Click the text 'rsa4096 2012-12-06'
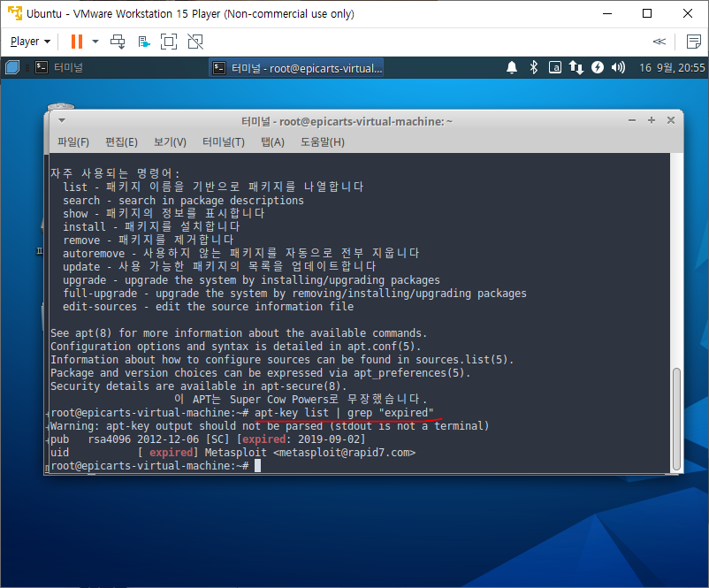 143,439
